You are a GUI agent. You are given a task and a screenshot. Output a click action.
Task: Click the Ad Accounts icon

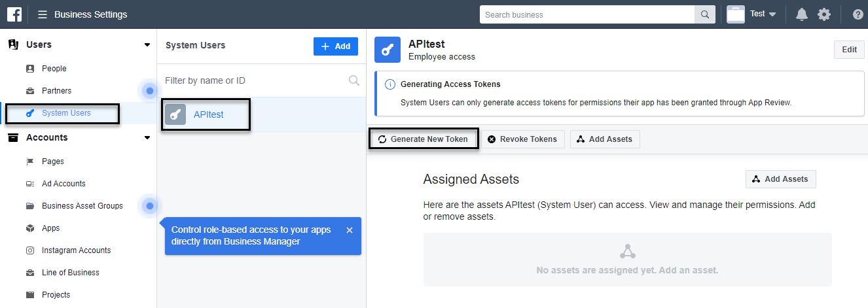click(29, 184)
